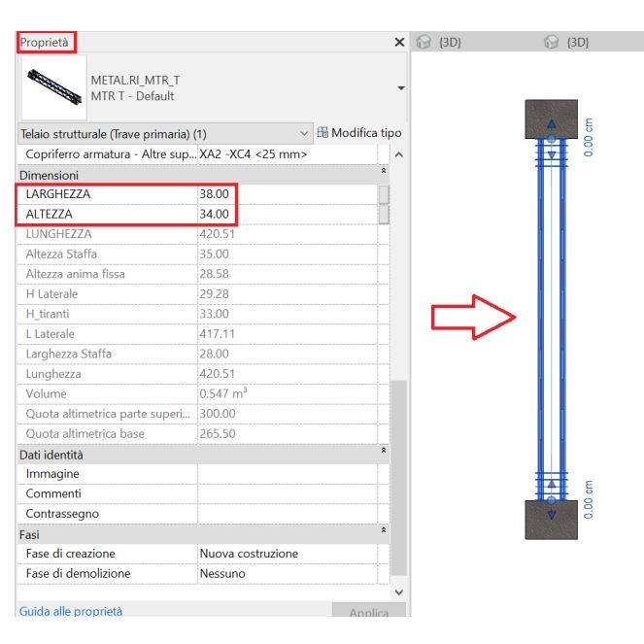The width and height of the screenshot is (644, 644).
Task: Click the properties list scrollbar down arrow
Action: 398,592
